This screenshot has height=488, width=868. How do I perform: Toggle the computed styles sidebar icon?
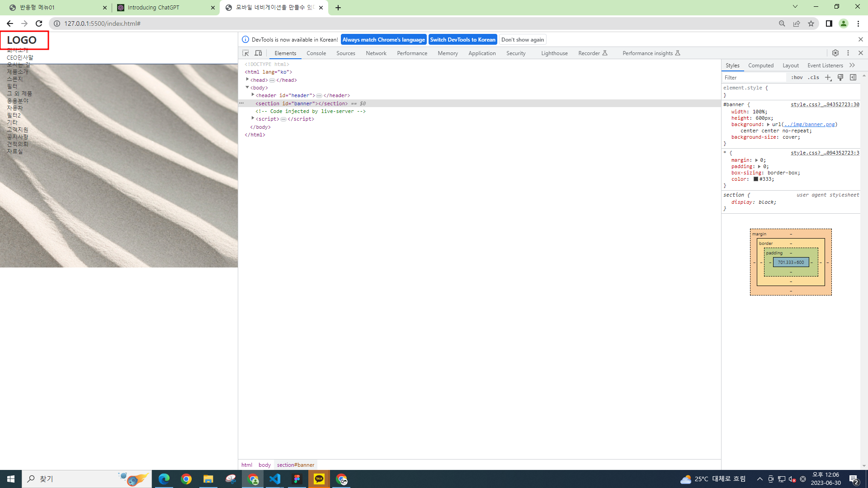(853, 78)
